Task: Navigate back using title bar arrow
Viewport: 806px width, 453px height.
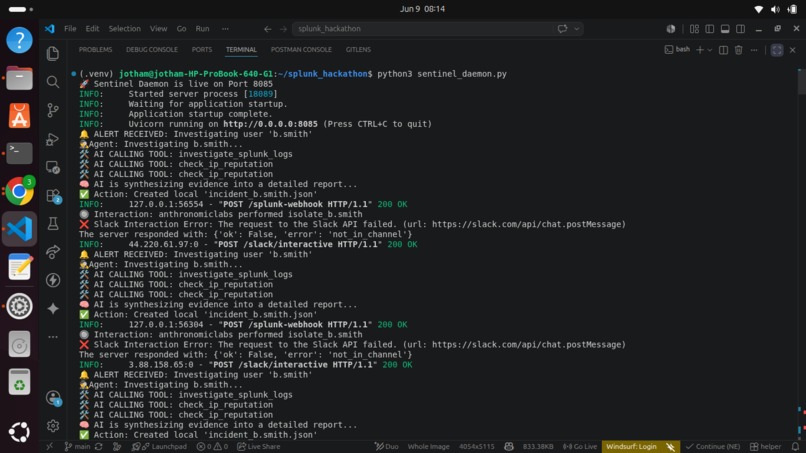Action: tap(267, 29)
